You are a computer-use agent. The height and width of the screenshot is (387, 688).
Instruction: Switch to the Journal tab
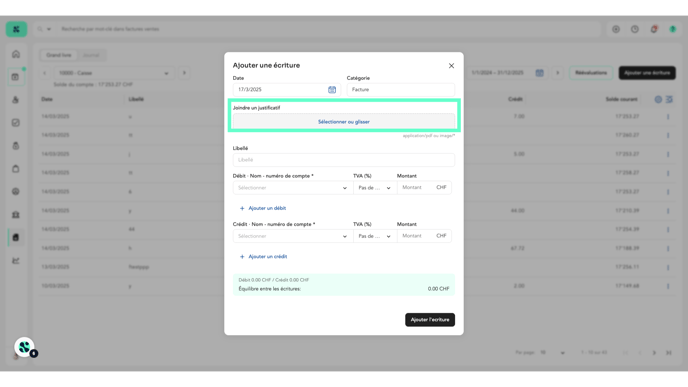(91, 55)
